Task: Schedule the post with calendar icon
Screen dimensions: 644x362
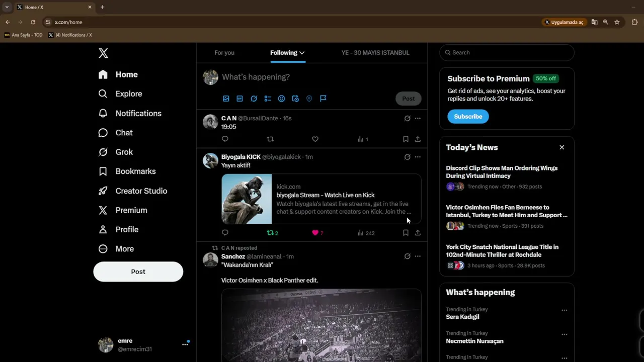Action: tap(295, 99)
